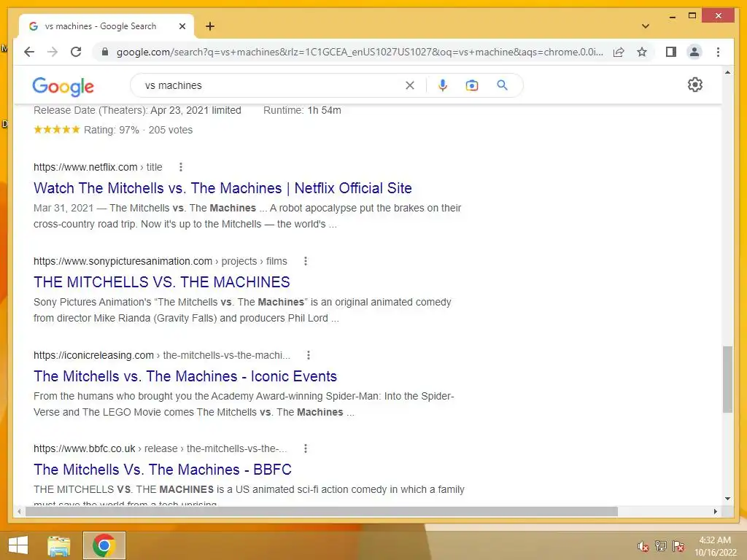Click the network tray icon
This screenshot has width=747, height=560.
pyautogui.click(x=661, y=546)
